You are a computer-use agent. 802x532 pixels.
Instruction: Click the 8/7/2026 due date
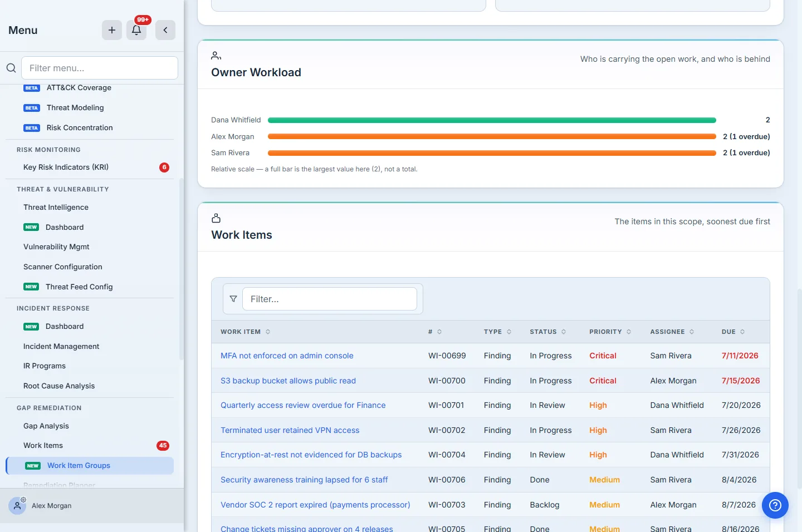click(x=739, y=505)
